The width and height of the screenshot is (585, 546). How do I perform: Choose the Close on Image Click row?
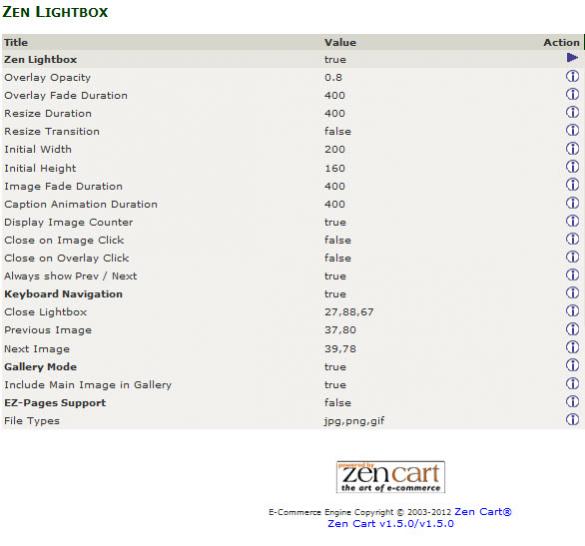coord(292,240)
